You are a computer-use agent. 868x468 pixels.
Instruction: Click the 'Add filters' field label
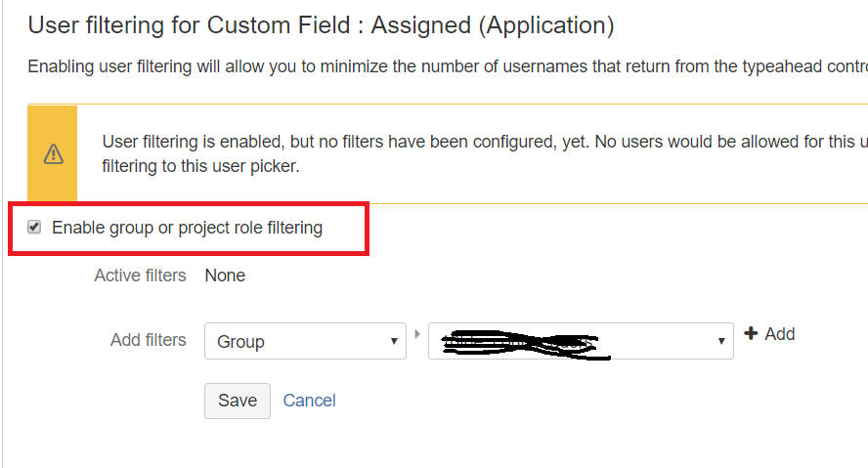(148, 340)
